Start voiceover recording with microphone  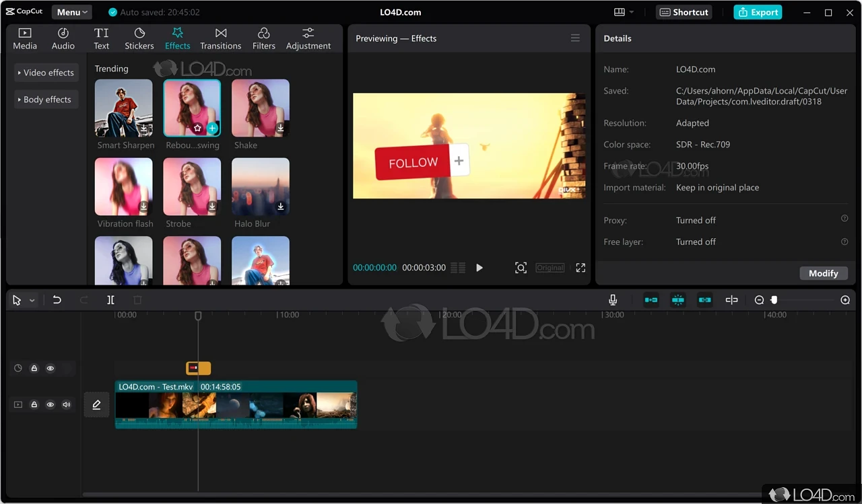(613, 300)
